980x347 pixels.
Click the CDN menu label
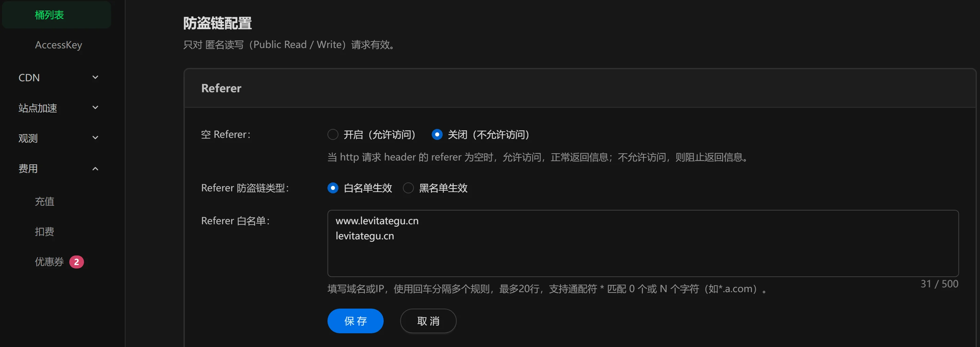[29, 77]
